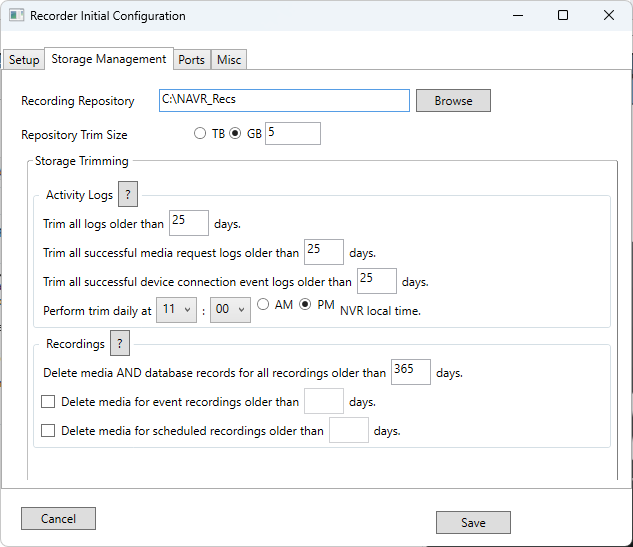Image resolution: width=633 pixels, height=547 pixels.
Task: Enable delete media for scheduled recordings
Action: coord(48,431)
